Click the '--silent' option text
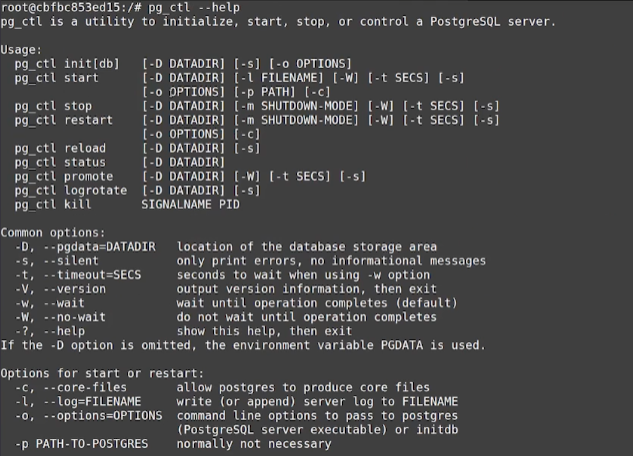The image size is (633, 456). pyautogui.click(x=71, y=261)
